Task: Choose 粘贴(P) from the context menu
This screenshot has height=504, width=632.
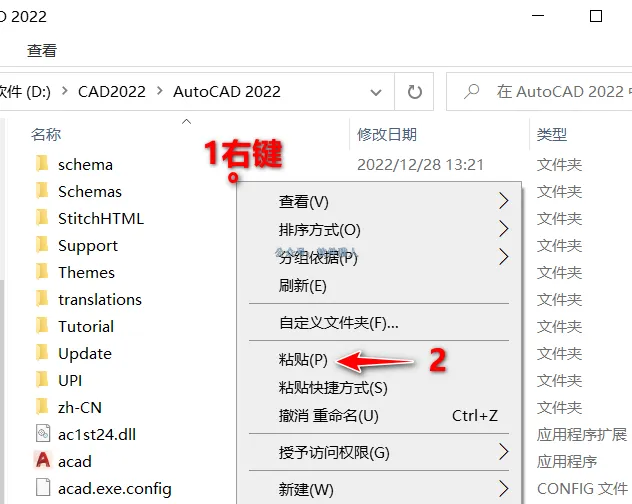Action: click(379, 359)
